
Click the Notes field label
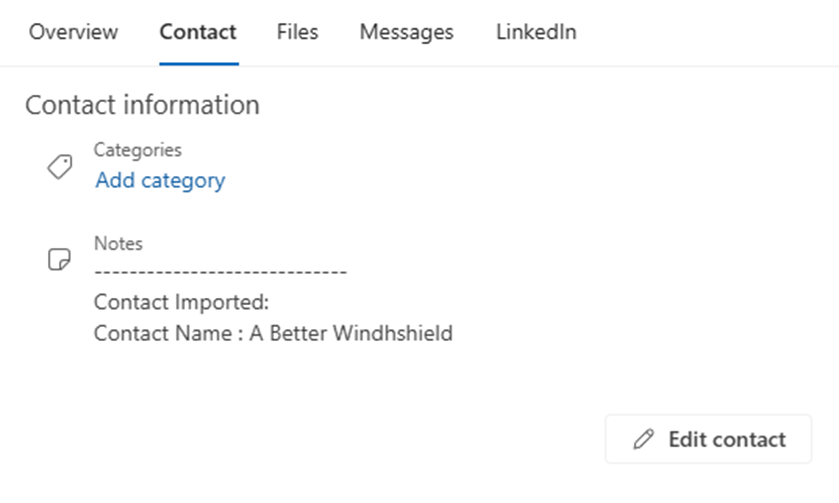[118, 243]
